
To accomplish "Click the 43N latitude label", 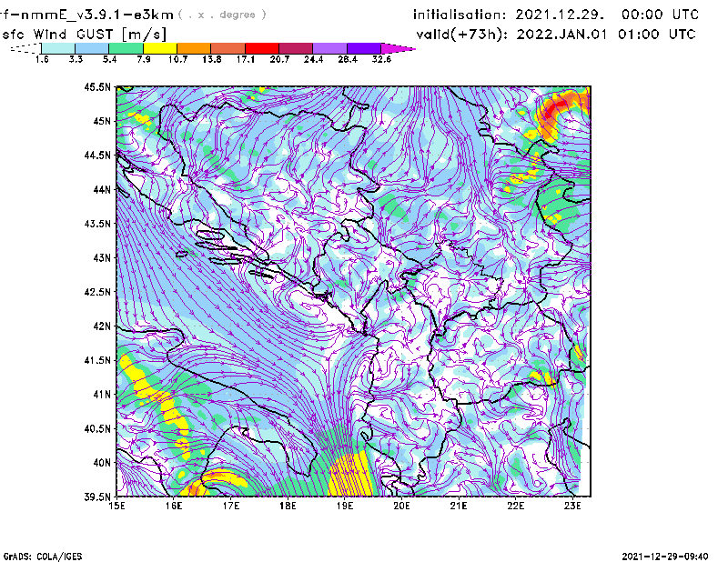I will coord(102,257).
